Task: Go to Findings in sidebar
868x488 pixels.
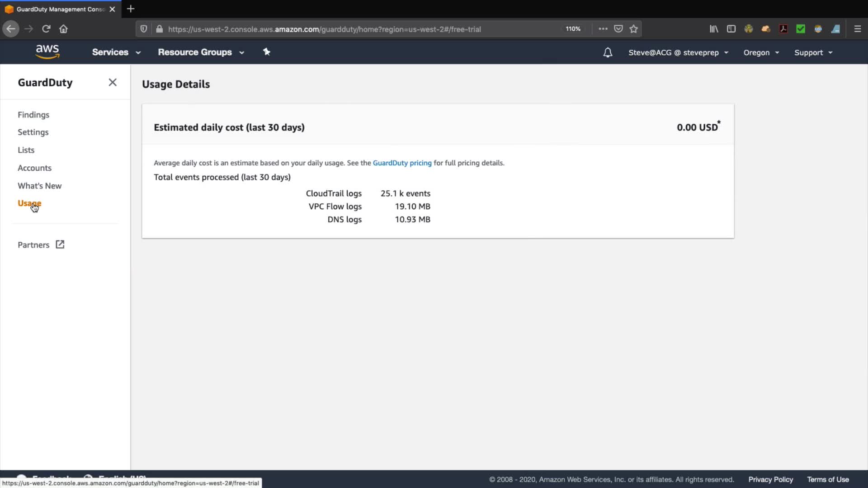Action: pos(33,115)
